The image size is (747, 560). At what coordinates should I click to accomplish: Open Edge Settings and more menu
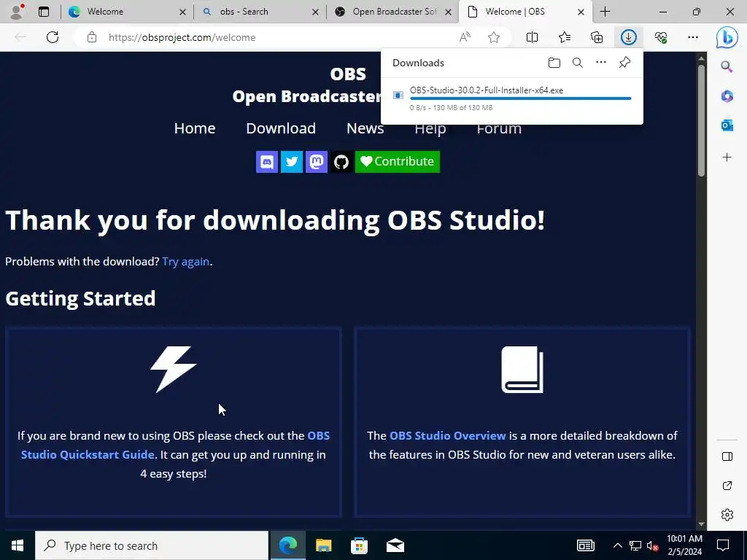pyautogui.click(x=693, y=37)
